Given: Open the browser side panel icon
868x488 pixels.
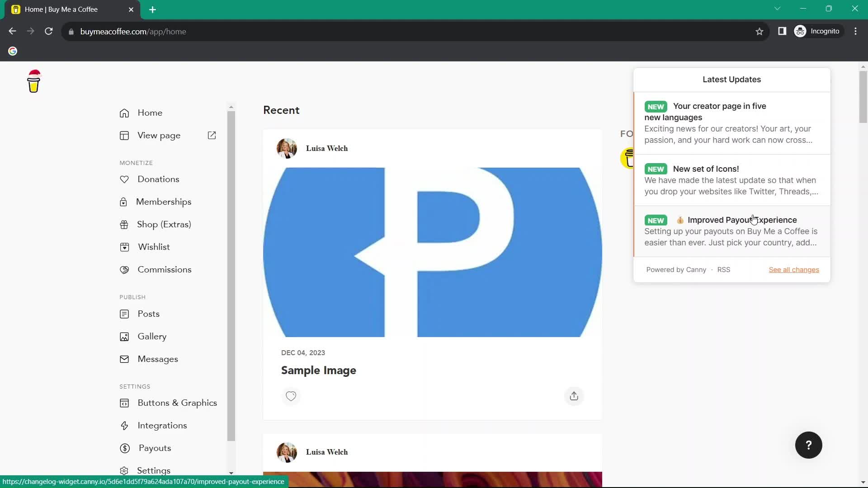Looking at the screenshot, I should point(782,31).
